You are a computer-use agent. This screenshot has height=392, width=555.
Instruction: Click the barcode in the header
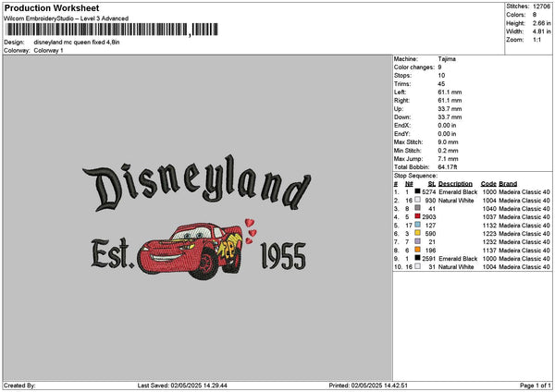pos(112,30)
